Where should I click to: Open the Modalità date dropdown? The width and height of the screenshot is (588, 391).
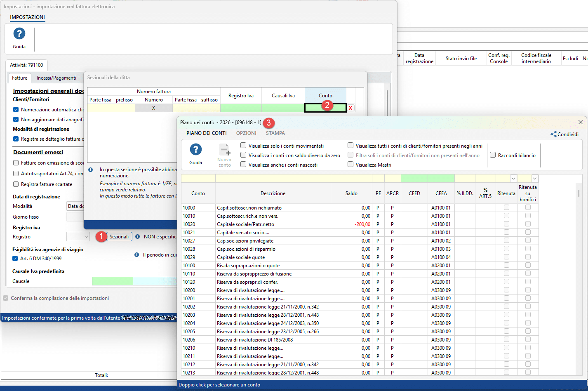(75, 206)
